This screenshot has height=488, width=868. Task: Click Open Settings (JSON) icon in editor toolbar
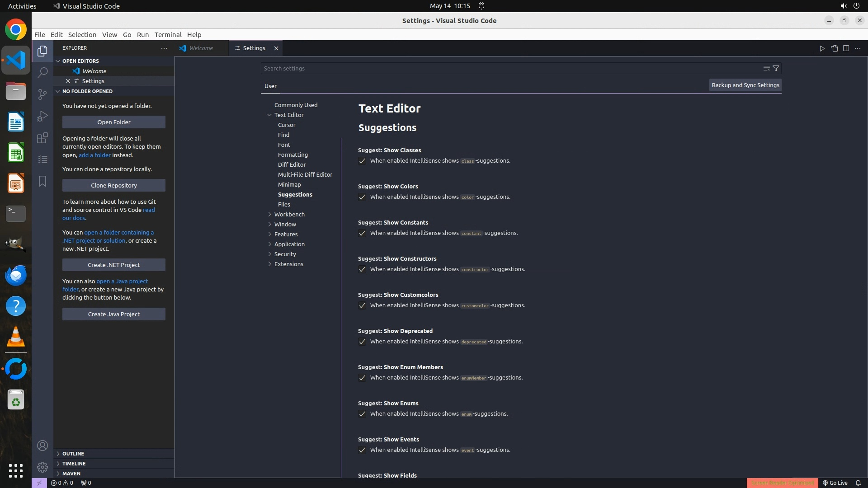pos(834,48)
